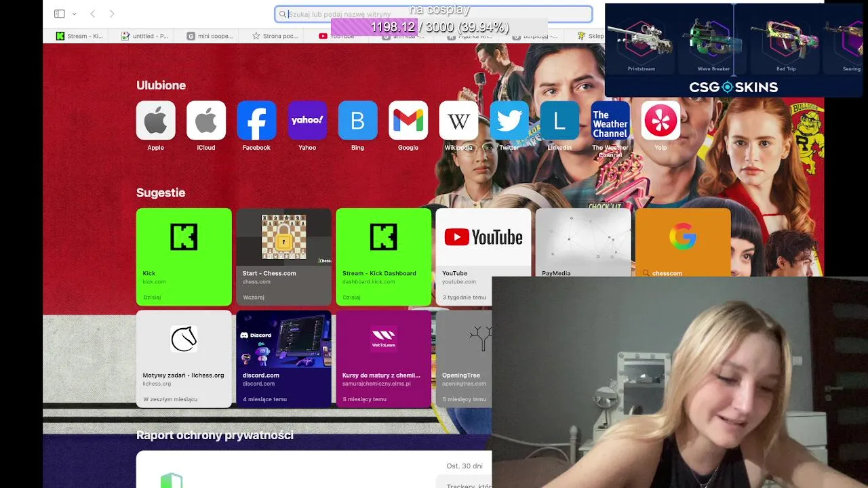Click Raport ochrony prywatności heading
868x488 pixels.
(215, 435)
